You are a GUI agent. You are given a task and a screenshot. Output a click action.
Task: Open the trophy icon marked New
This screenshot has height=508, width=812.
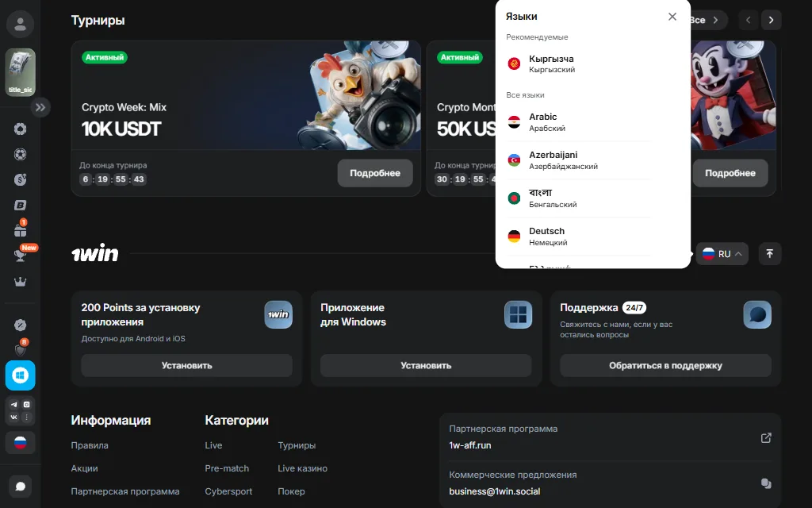point(20,255)
